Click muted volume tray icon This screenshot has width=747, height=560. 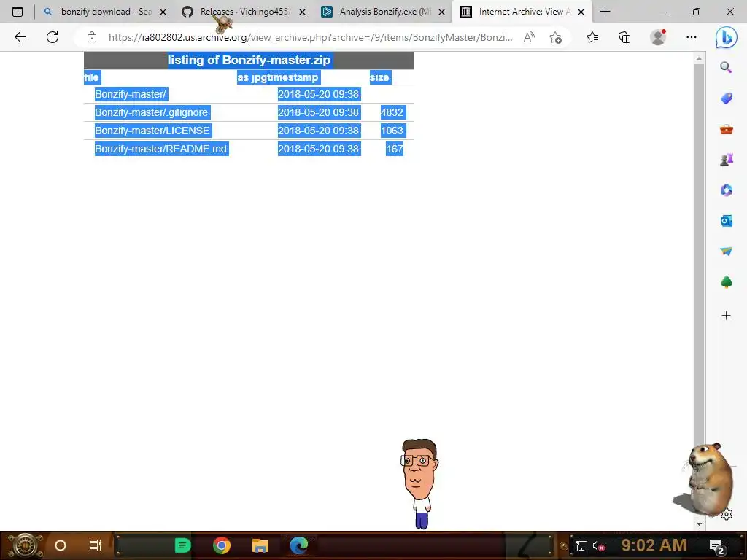pyautogui.click(x=598, y=545)
